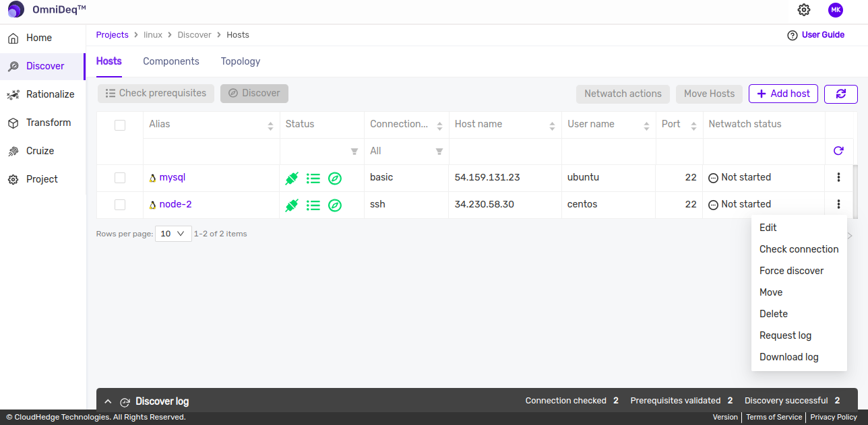Click the Project gear icon in sidebar
Viewport: 868px width, 425px height.
[x=13, y=180]
